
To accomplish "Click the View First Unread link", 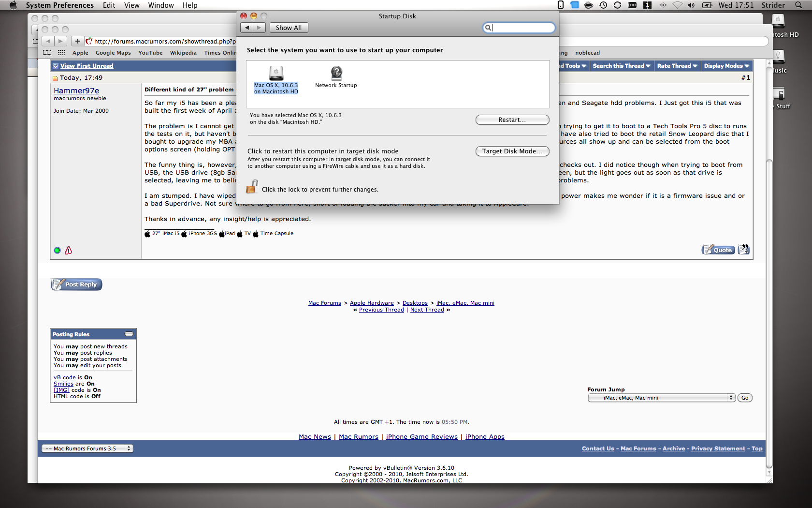I will [x=87, y=66].
